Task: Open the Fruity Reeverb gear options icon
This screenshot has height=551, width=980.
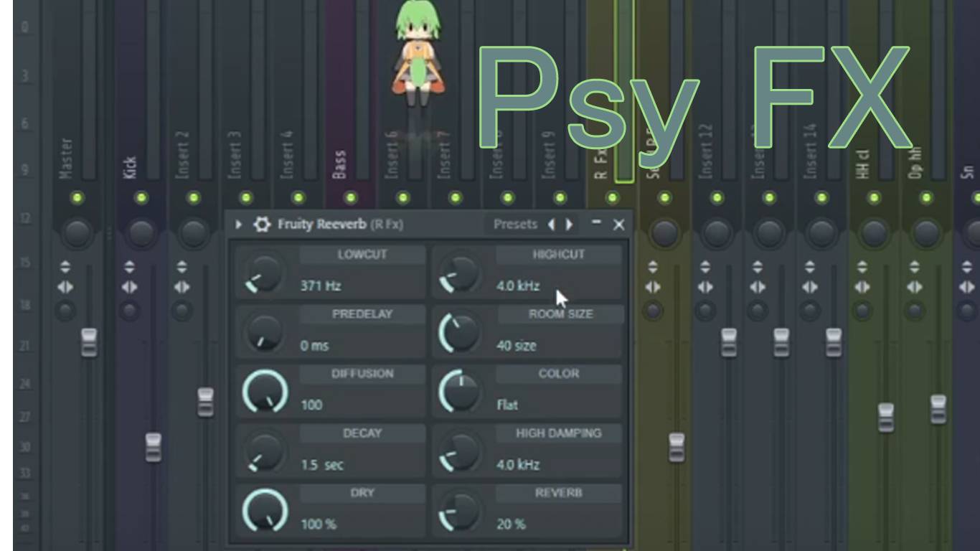Action: [x=262, y=225]
